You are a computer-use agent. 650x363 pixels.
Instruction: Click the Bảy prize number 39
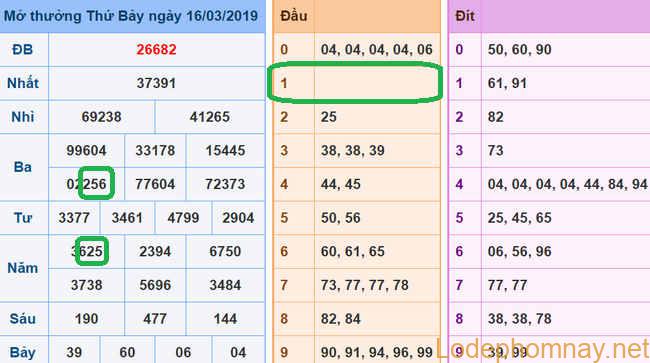74,353
